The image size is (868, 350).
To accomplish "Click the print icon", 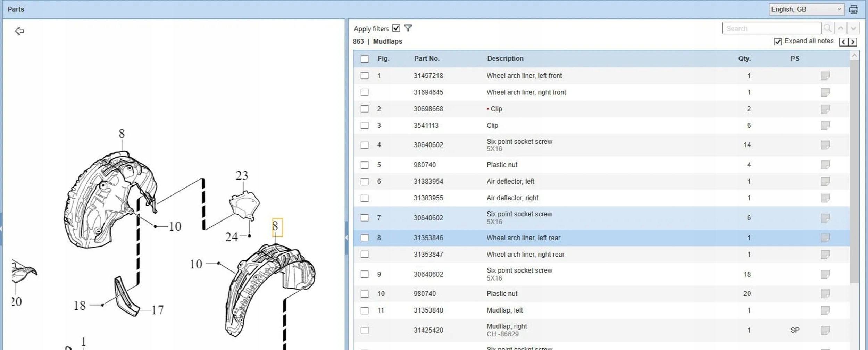I will [x=853, y=9].
